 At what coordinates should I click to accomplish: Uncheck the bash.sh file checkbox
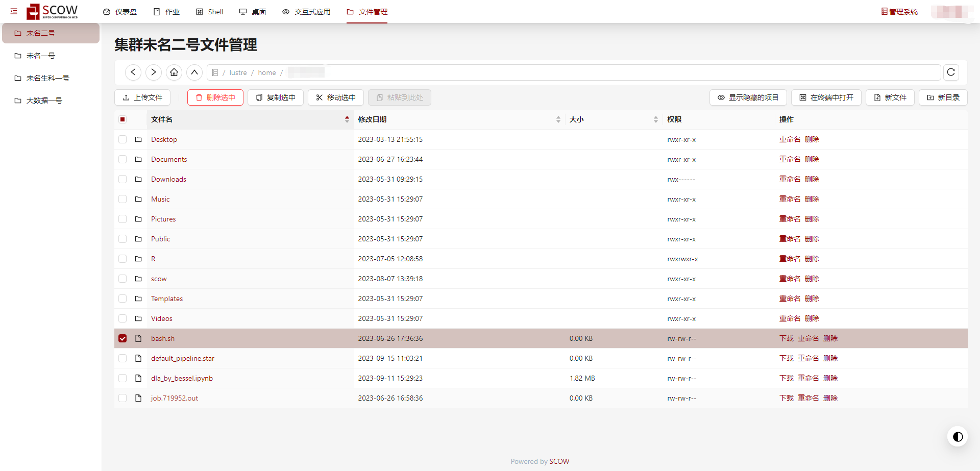[x=122, y=338]
